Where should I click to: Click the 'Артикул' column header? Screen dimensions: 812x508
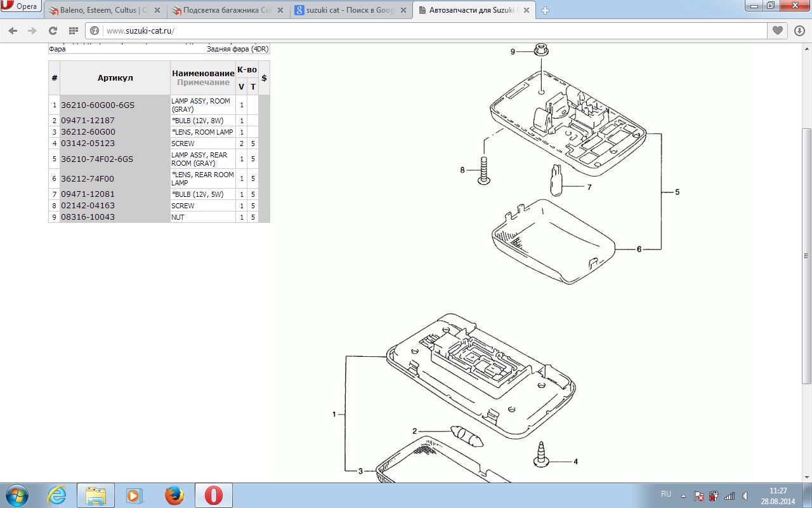pos(115,78)
